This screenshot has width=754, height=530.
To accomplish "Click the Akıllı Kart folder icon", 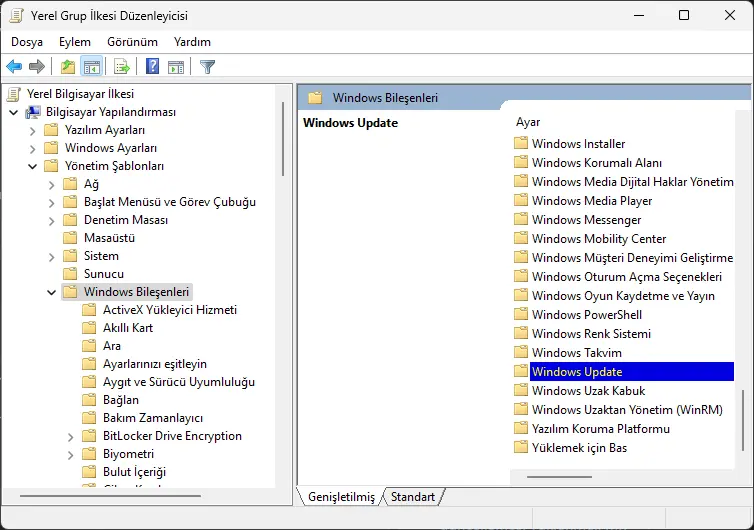I will (89, 328).
